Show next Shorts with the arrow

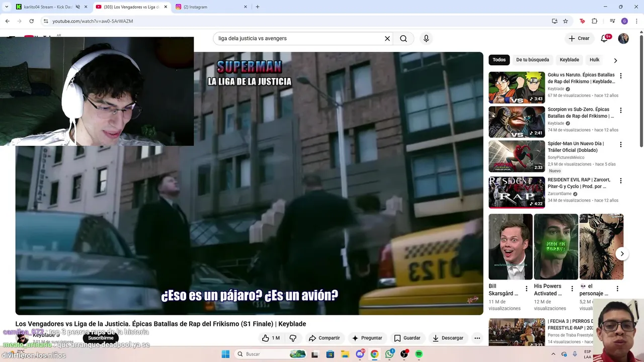click(622, 254)
